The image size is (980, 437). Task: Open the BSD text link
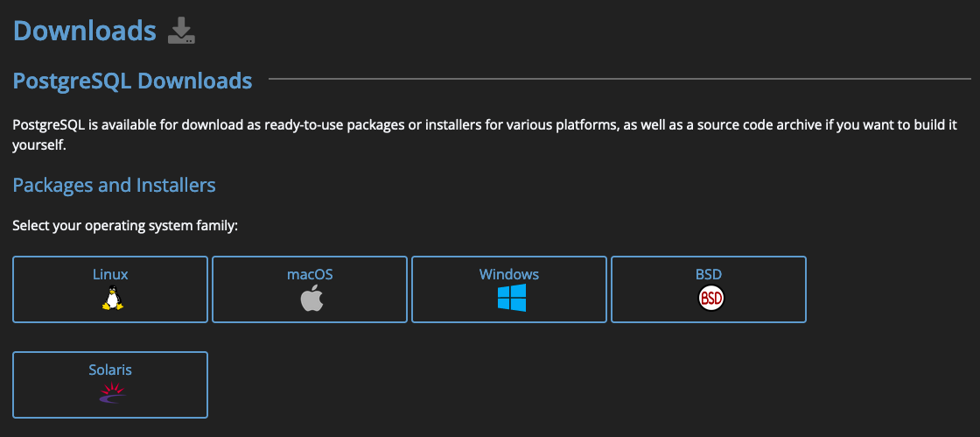(x=709, y=274)
